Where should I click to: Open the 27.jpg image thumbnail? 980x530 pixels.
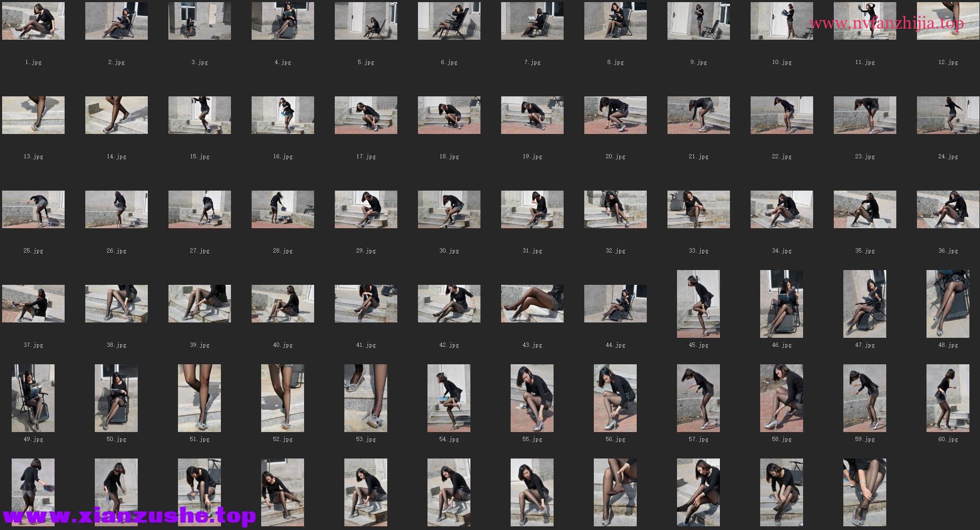(x=200, y=209)
